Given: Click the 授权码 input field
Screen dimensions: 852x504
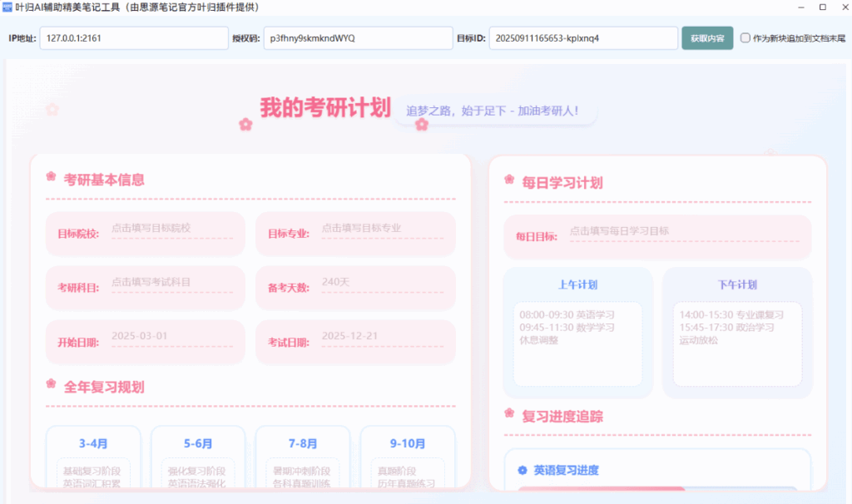Looking at the screenshot, I should coord(358,38).
